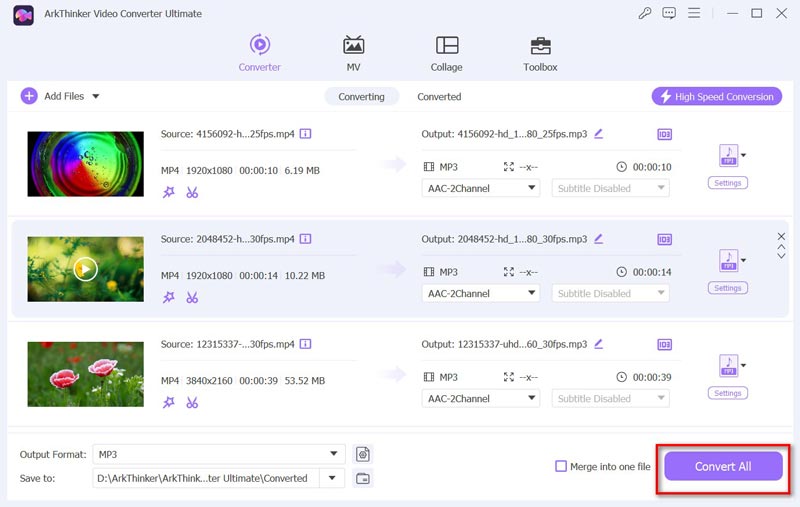800x507 pixels.
Task: Open MP3 format picker for 12315337 file
Action: 732,365
